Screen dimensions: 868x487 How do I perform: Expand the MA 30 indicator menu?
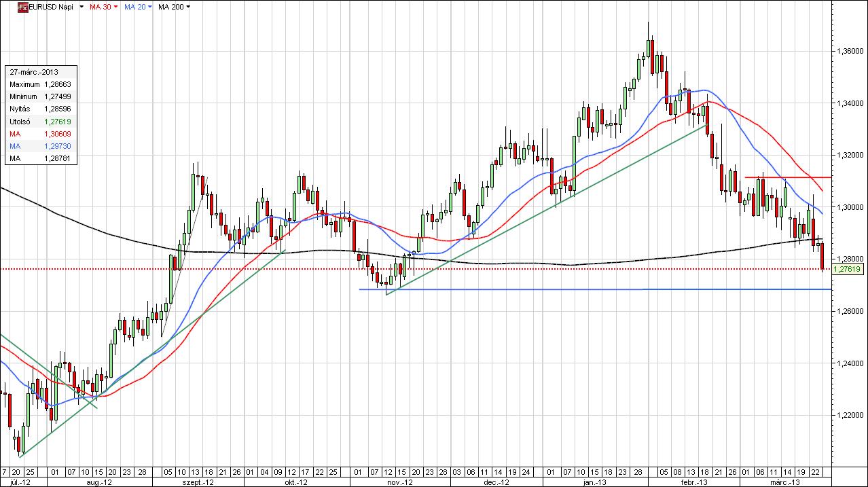(115, 7)
